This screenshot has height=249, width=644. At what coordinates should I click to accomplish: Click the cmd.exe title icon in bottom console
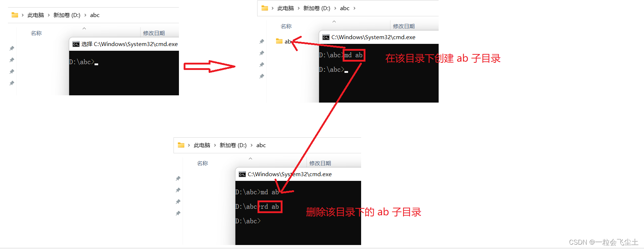point(242,174)
